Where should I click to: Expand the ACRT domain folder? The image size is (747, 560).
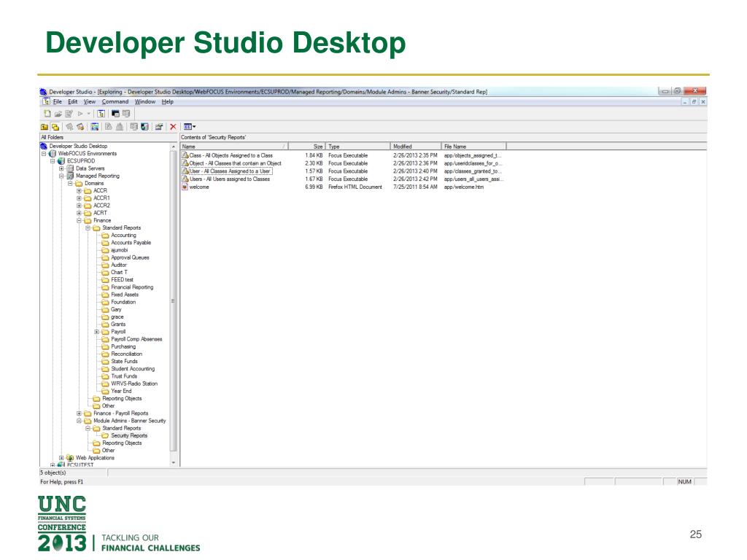[x=79, y=214]
